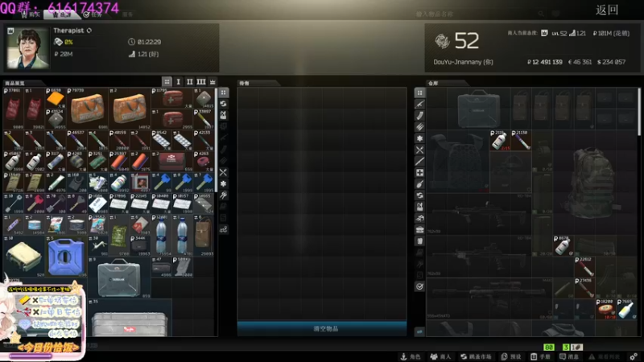Select barter swap filter in stash sidebar

[x=419, y=195]
